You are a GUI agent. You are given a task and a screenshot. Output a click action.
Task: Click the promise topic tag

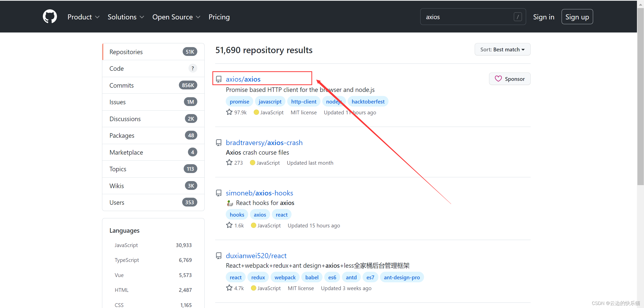click(239, 101)
